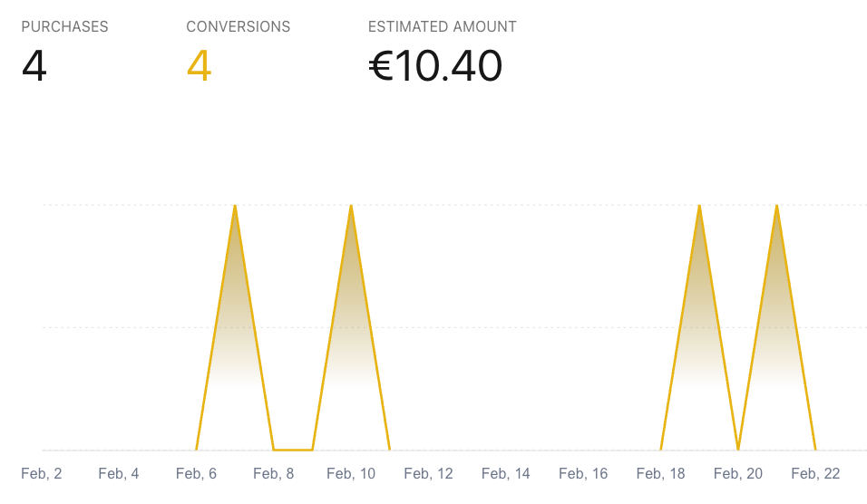Screen dimensions: 867x504
Task: Click the Feb, 12 axis date label
Action: (x=429, y=473)
